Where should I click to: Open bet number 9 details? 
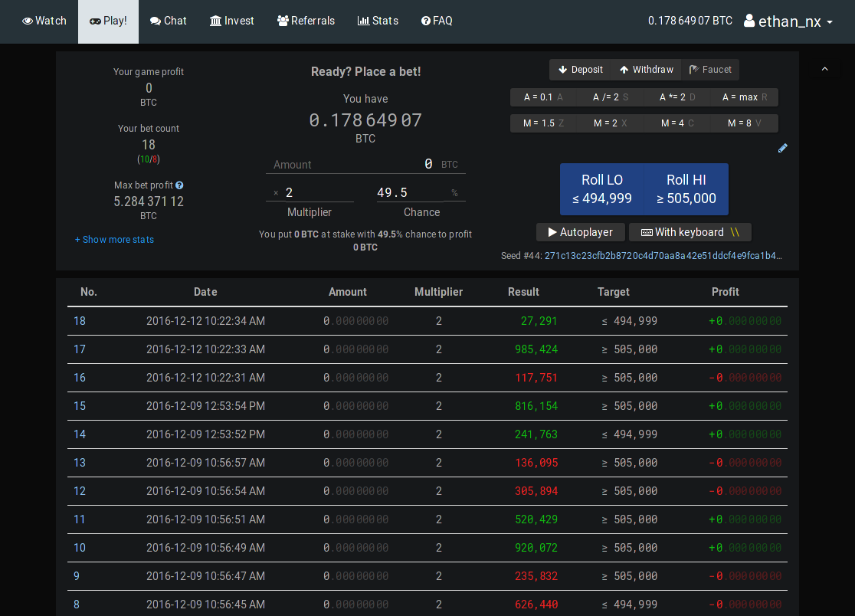77,576
